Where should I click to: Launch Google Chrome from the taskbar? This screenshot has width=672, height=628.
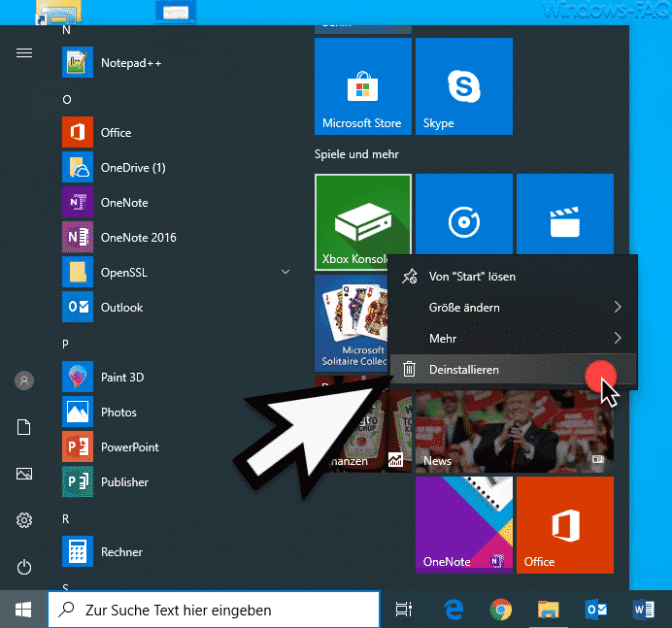click(x=501, y=610)
